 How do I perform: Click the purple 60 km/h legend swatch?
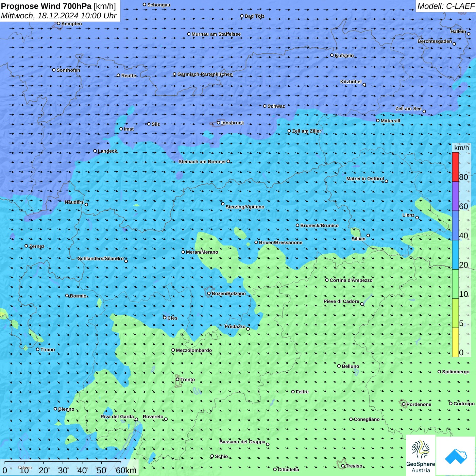pyautogui.click(x=455, y=196)
